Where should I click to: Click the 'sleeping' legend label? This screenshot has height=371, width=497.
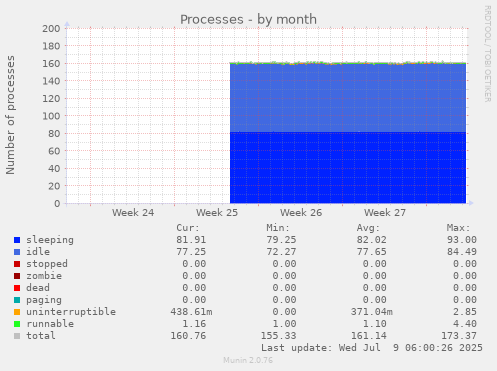pos(50,240)
